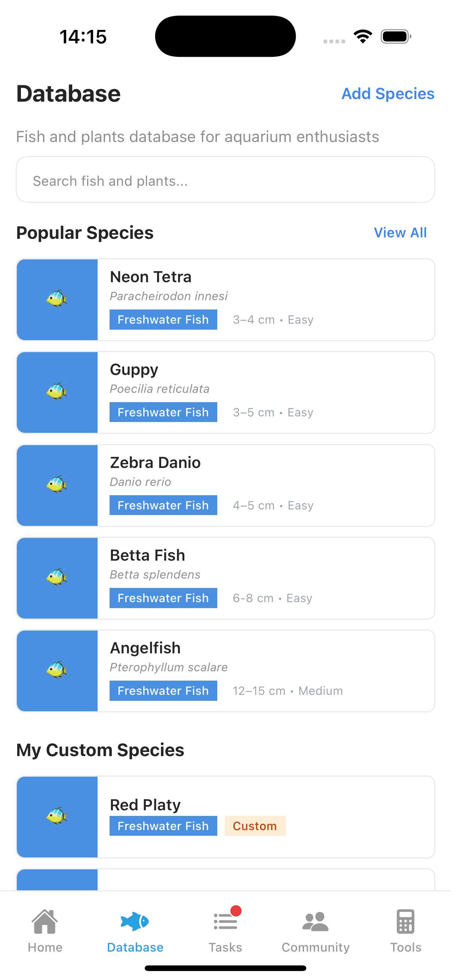The image size is (451, 980).
Task: Tap the search fish and plants field
Action: point(225,179)
